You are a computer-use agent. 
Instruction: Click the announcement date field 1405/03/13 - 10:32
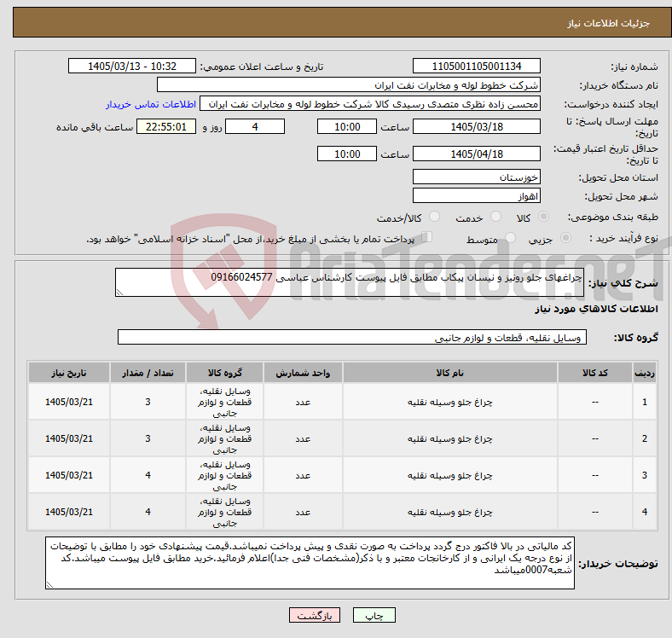click(132, 66)
